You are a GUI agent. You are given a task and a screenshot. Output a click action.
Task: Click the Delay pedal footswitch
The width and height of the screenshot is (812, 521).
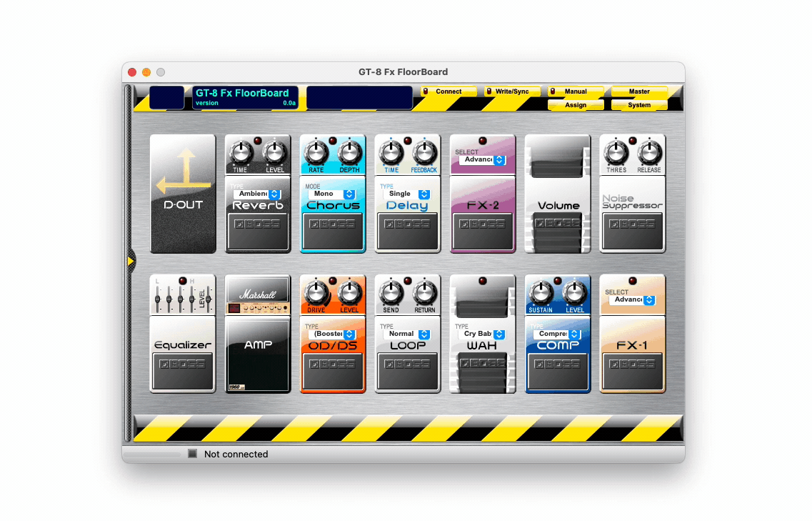(408, 232)
